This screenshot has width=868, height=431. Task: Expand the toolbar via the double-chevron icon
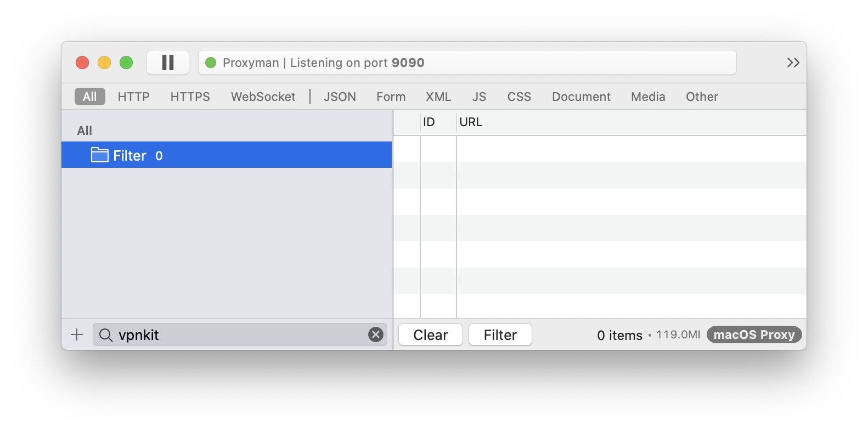click(x=793, y=62)
